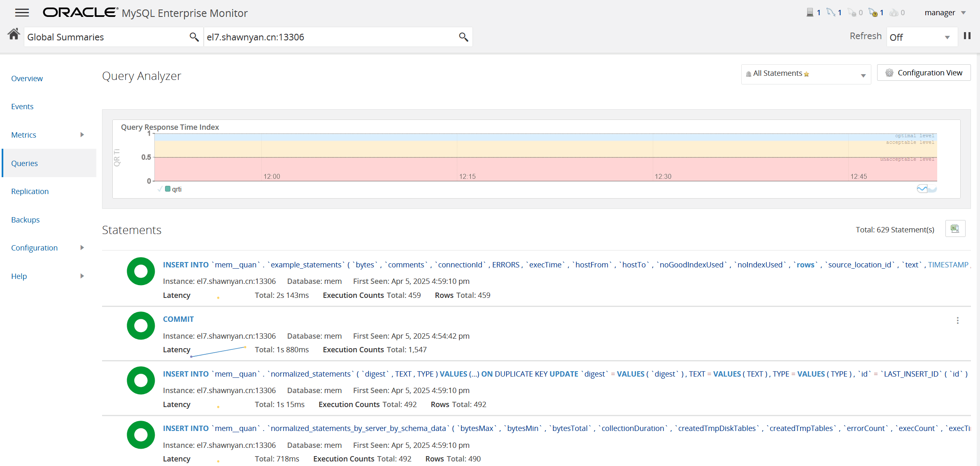Viewport: 980px width, 466px height.
Task: Click "Total: 2s 143ms" latency value
Action: [282, 295]
